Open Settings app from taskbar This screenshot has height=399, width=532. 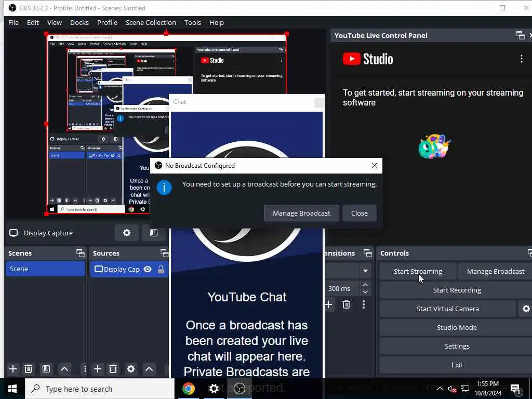(x=214, y=389)
